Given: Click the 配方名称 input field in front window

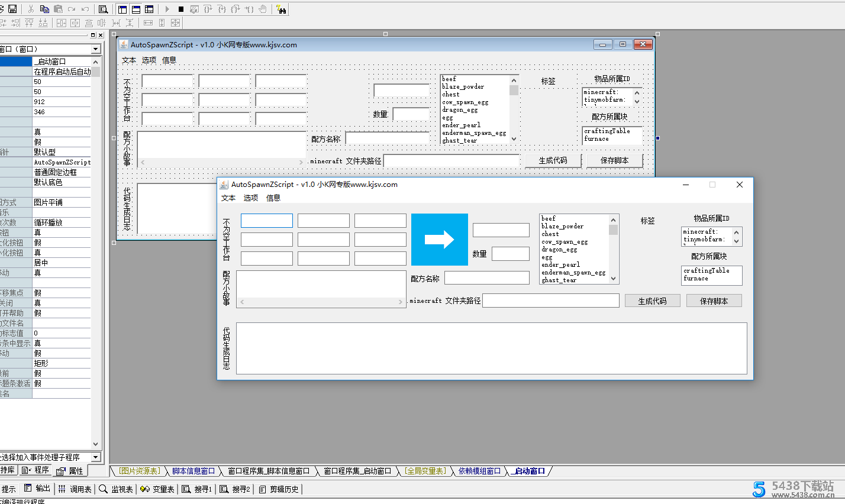Looking at the screenshot, I should 486,278.
